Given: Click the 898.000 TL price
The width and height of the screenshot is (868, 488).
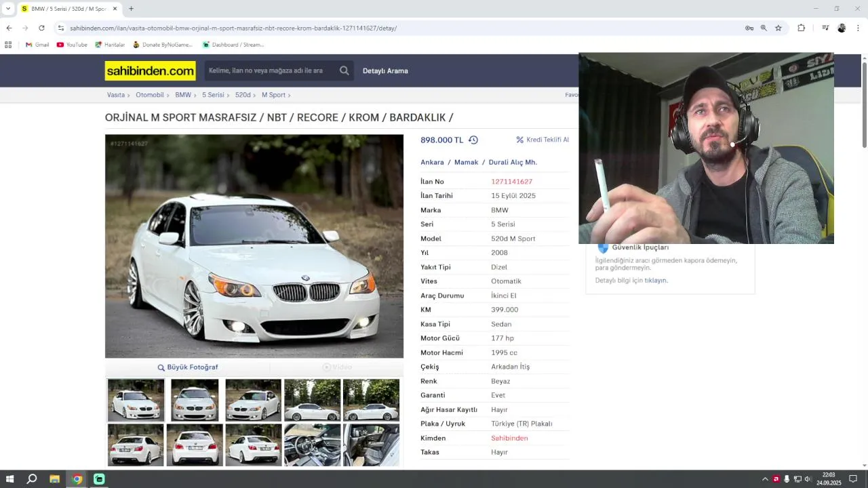Looking at the screenshot, I should (x=441, y=140).
